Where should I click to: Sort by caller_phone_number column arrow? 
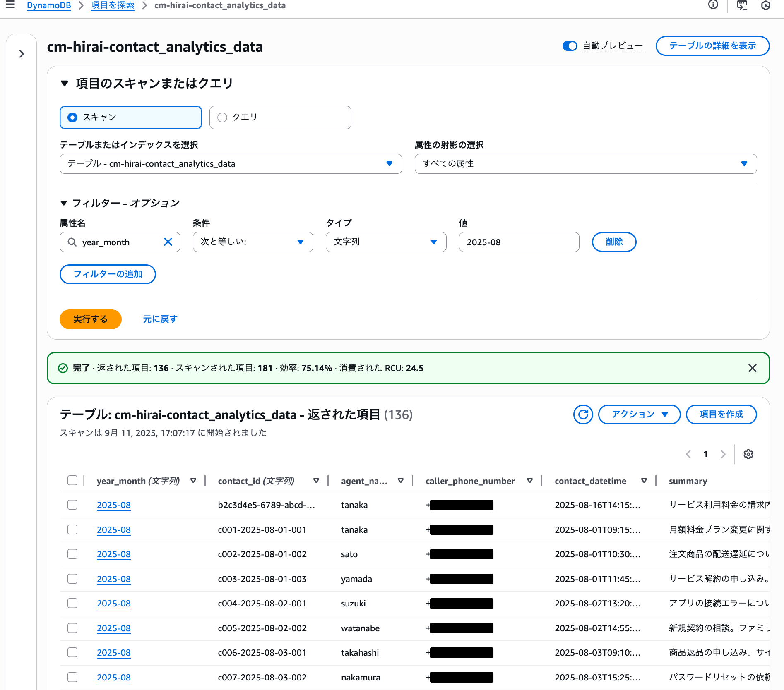[530, 481]
